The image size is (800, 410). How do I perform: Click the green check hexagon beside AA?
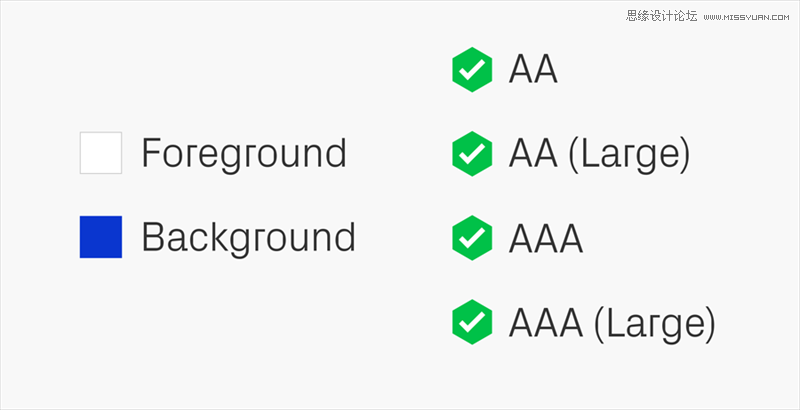(x=472, y=69)
